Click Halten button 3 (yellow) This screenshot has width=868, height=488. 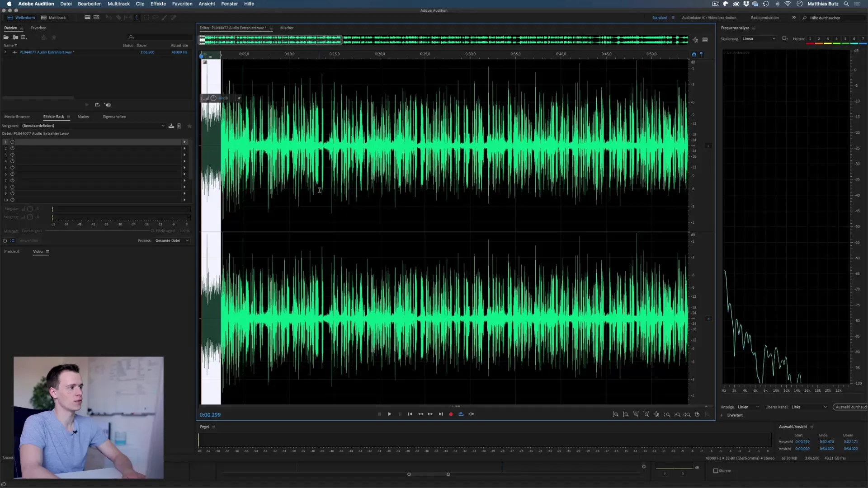(x=827, y=39)
